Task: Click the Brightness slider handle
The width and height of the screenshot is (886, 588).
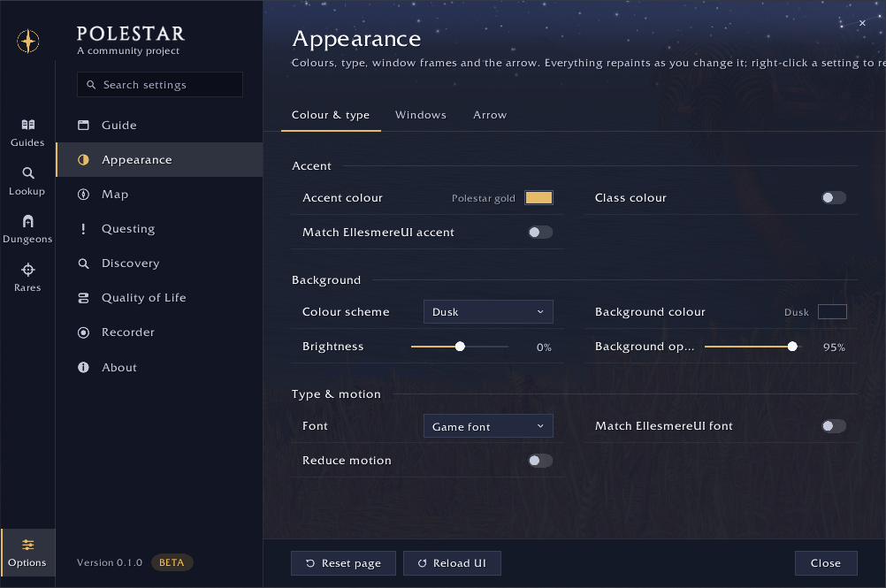Action: pos(460,347)
